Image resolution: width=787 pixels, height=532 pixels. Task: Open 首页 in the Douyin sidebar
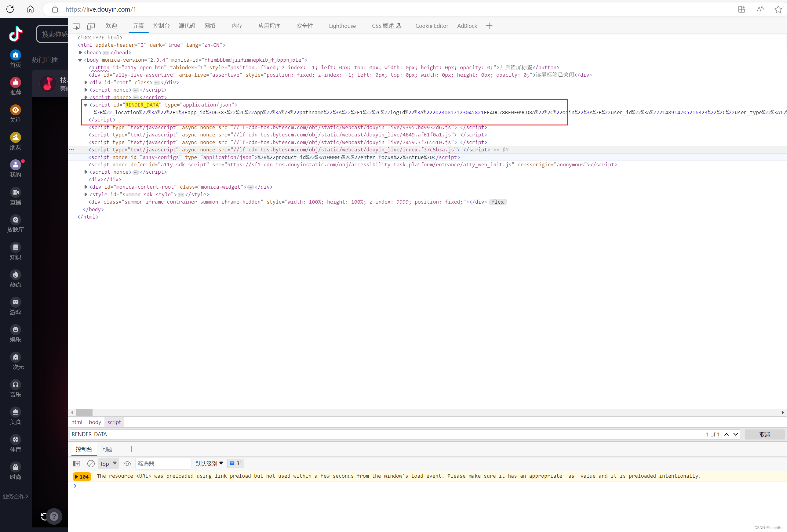click(16, 59)
